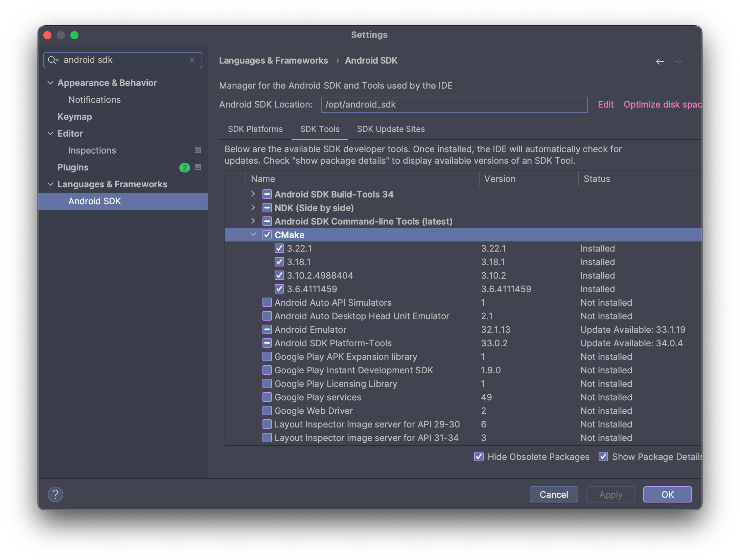
Task: Expand Android SDK Command-line Tools (latest)
Action: click(253, 221)
